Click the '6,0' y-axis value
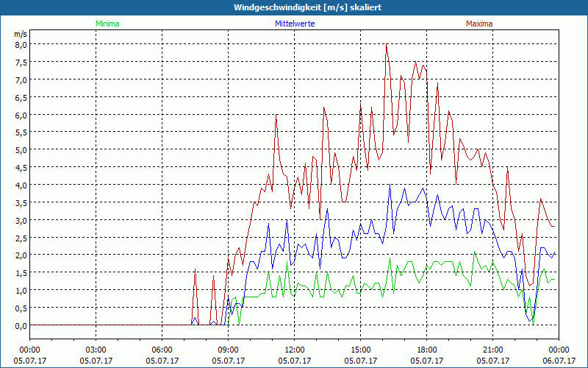 (x=21, y=115)
